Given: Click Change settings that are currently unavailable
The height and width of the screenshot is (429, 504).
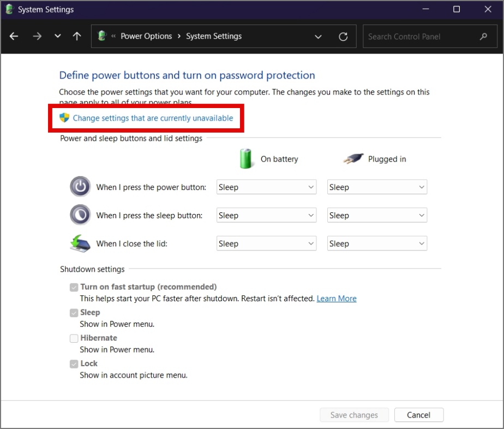Looking at the screenshot, I should [x=153, y=118].
